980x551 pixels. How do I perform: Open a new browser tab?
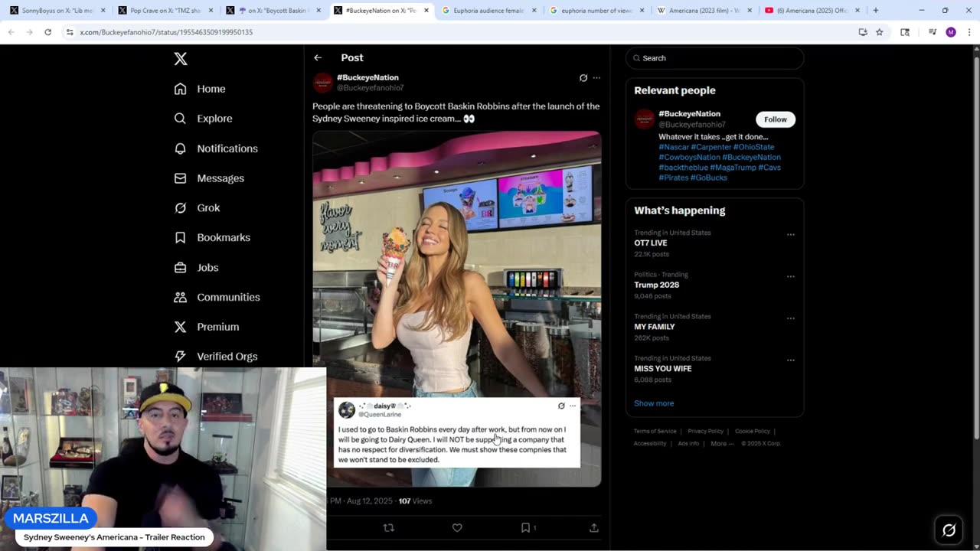pyautogui.click(x=876, y=11)
